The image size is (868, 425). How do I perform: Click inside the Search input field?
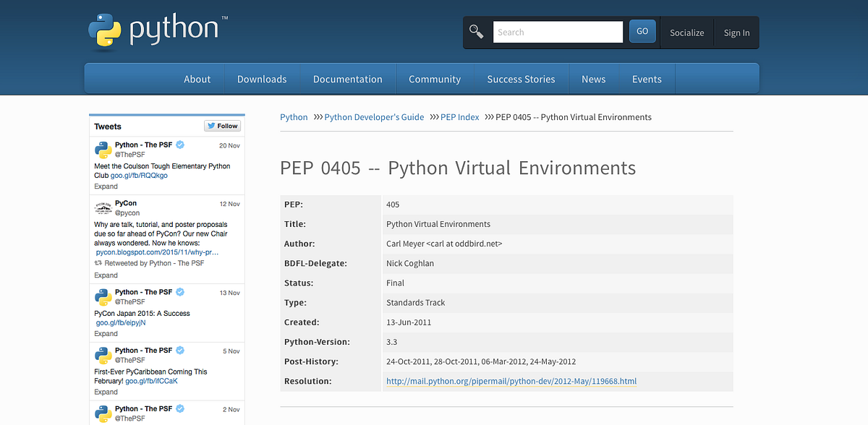point(558,31)
